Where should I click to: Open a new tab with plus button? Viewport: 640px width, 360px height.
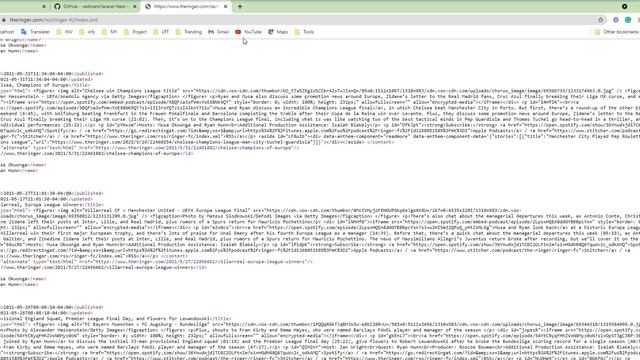click(240, 7)
